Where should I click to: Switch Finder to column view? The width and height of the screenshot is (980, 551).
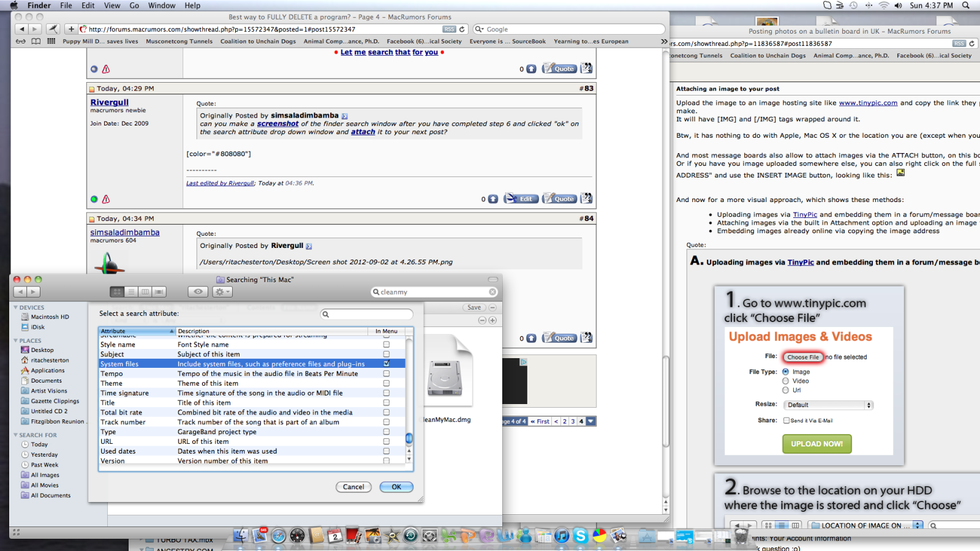[x=145, y=292]
